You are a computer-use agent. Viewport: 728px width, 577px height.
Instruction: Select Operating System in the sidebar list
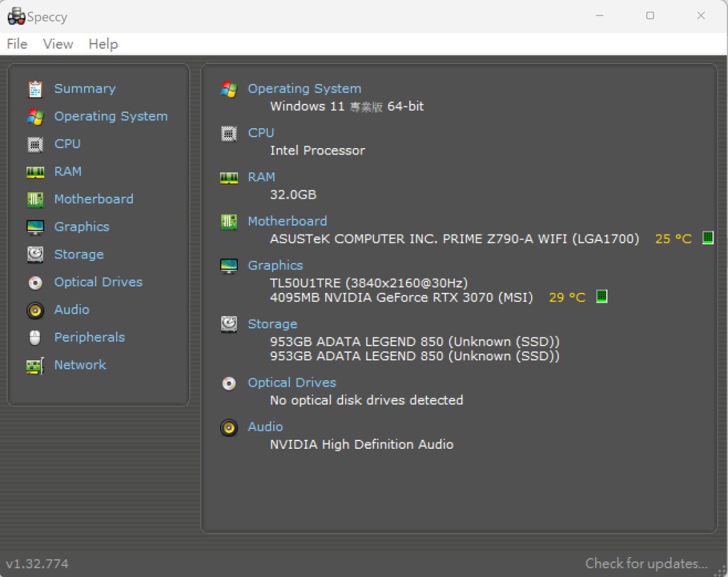[x=111, y=116]
